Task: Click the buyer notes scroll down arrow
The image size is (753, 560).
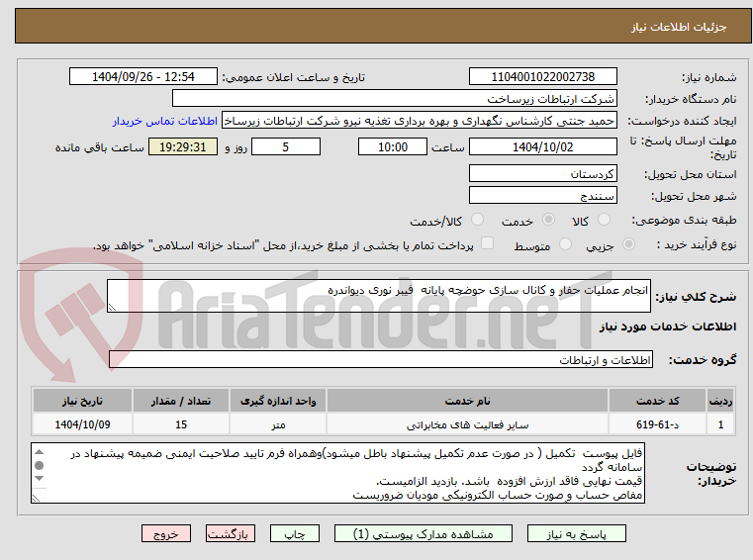Action: pyautogui.click(x=40, y=478)
